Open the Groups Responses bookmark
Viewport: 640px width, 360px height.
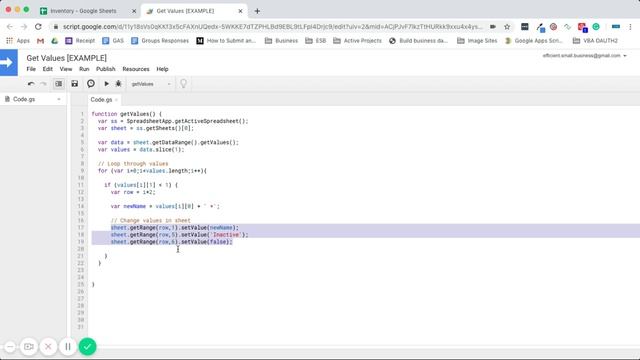(x=160, y=40)
